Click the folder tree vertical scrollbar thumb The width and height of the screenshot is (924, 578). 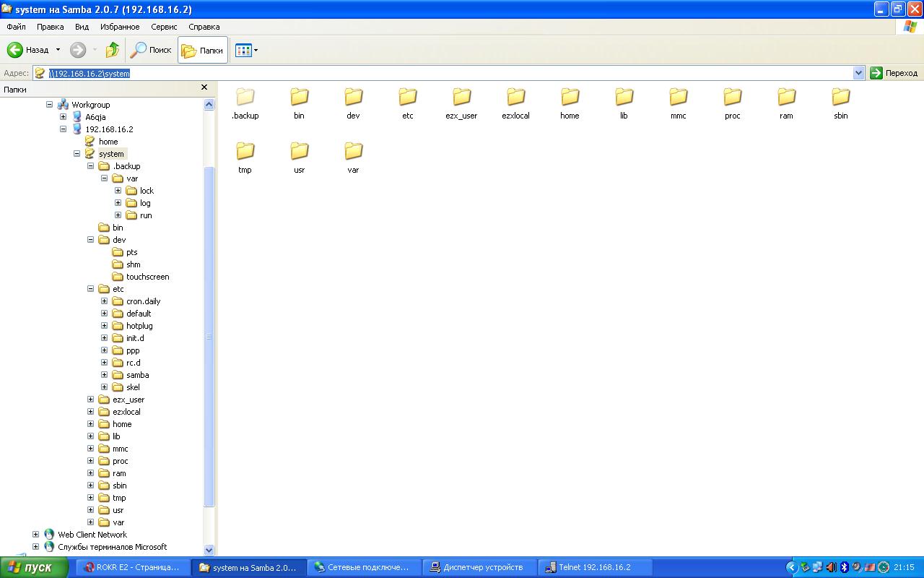[x=209, y=337]
